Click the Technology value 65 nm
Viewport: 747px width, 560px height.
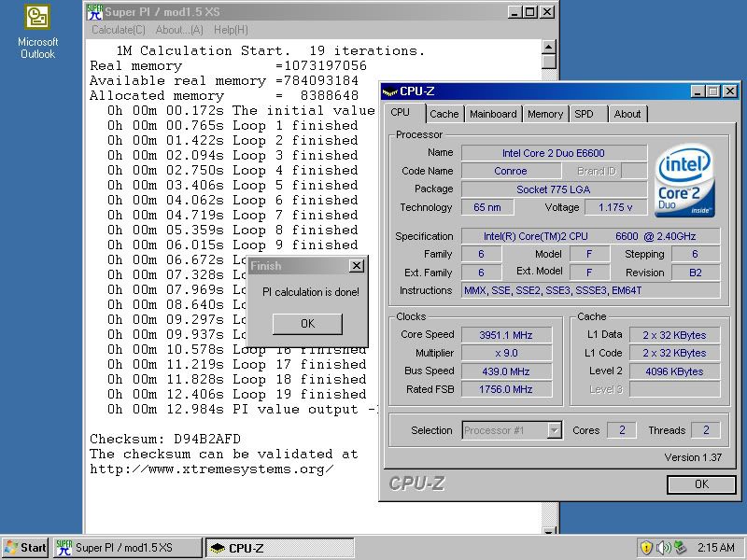pyautogui.click(x=486, y=207)
